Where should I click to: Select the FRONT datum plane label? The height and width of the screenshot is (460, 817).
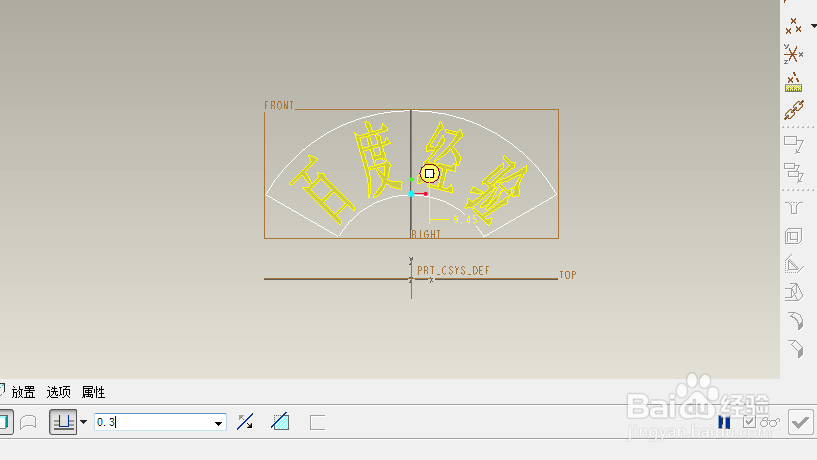tap(279, 105)
